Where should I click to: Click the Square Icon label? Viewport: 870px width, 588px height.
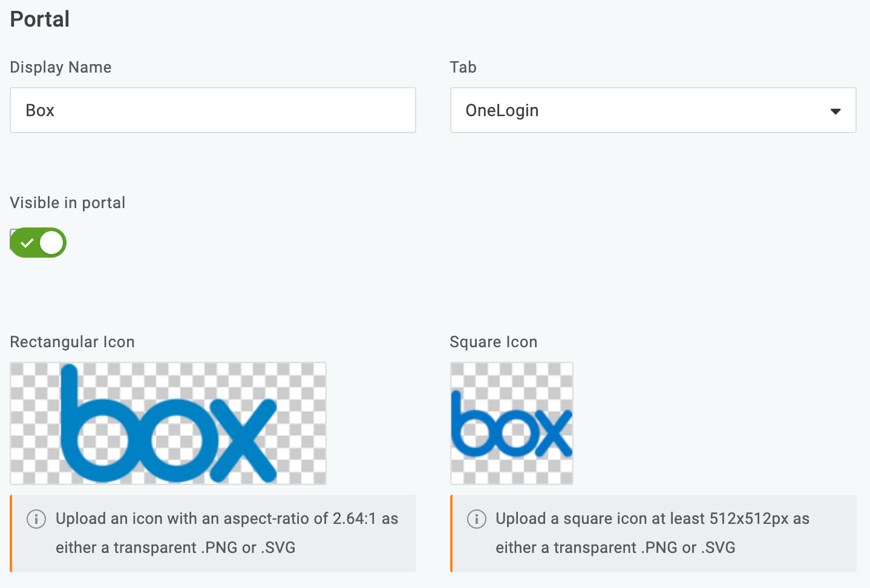pos(494,342)
